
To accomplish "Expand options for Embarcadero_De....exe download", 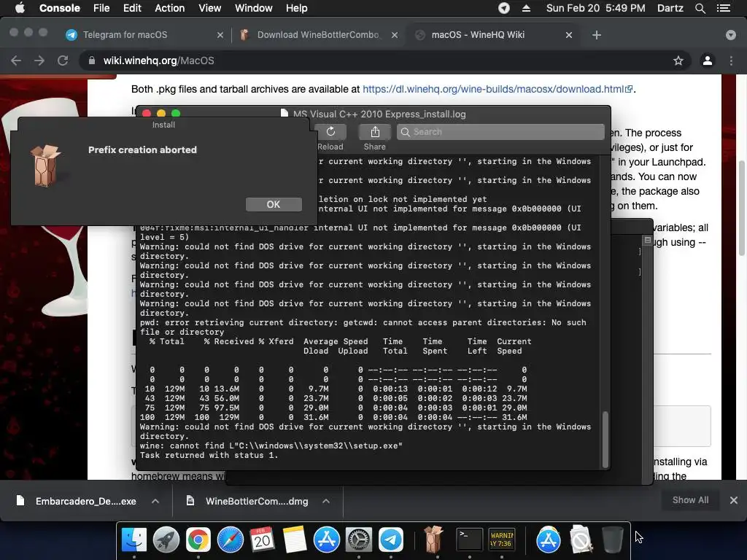I will (155, 501).
